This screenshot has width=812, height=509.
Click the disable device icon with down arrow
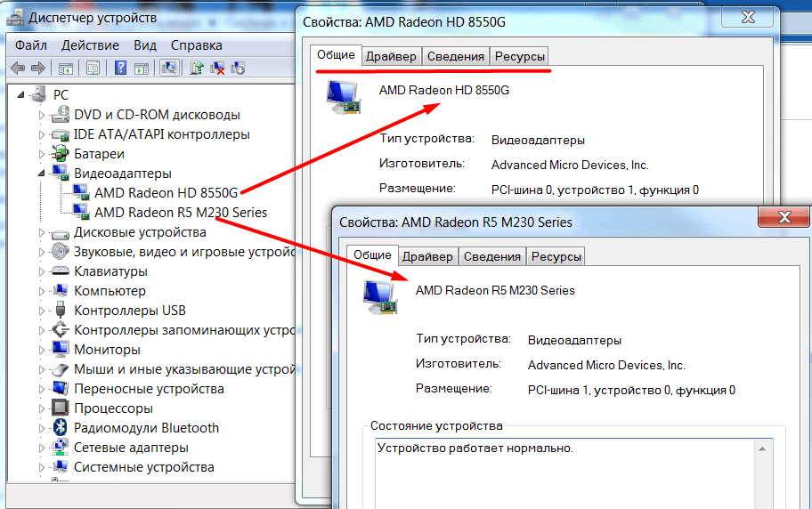(x=238, y=68)
